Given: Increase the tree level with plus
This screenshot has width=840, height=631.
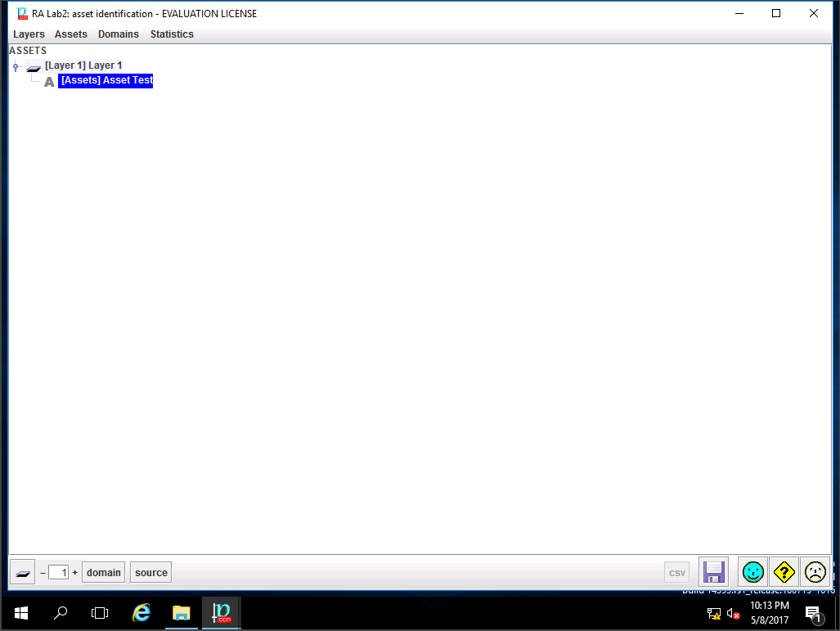Looking at the screenshot, I should [x=75, y=573].
